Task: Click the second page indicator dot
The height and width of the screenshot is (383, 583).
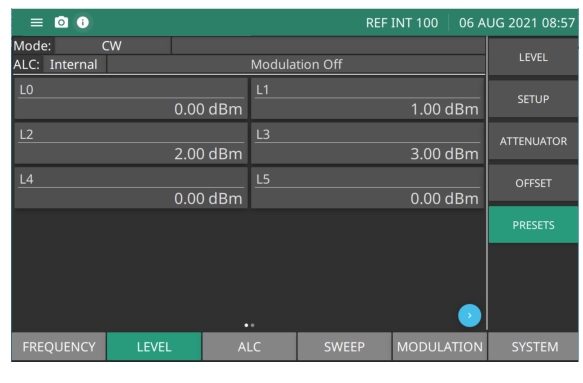Action: 252,325
